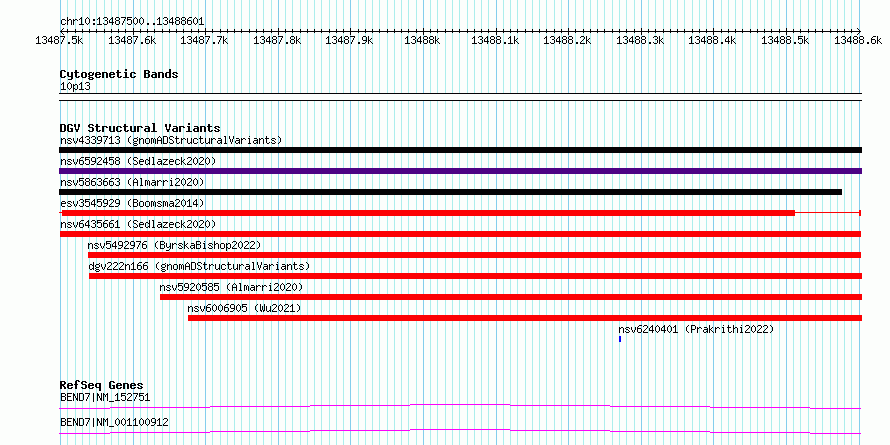Click the nsv6006905 (Wu2021) label
Image resolution: width=890 pixels, height=445 pixels.
(244, 308)
